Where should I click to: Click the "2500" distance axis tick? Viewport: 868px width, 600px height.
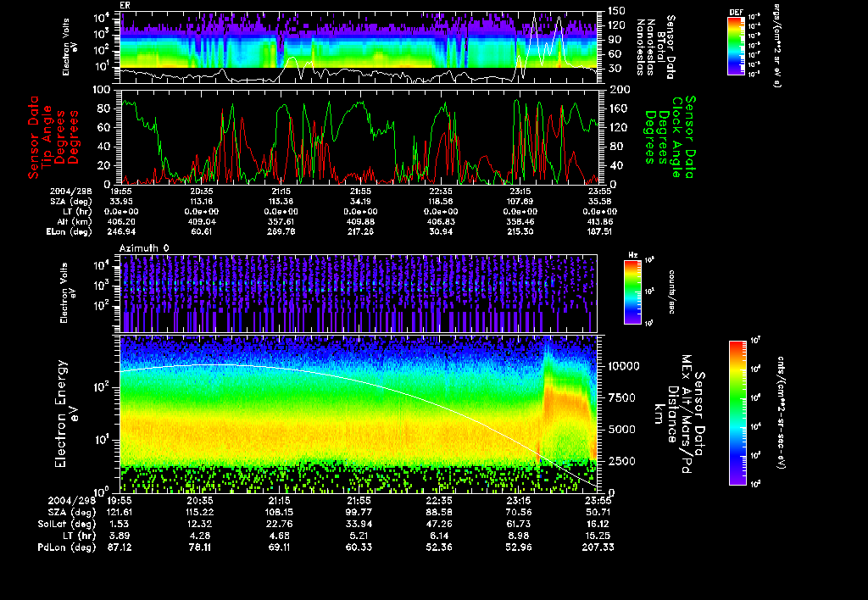[621, 461]
